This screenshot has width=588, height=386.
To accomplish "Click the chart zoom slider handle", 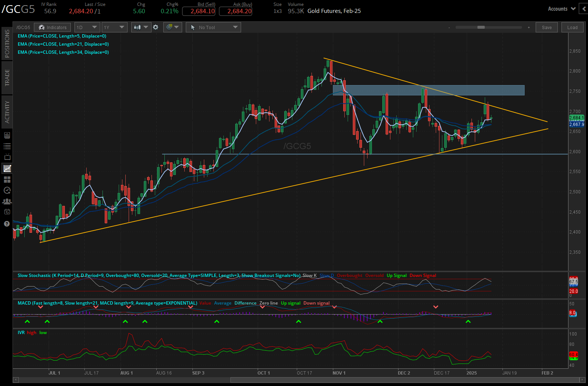I will [x=481, y=27].
